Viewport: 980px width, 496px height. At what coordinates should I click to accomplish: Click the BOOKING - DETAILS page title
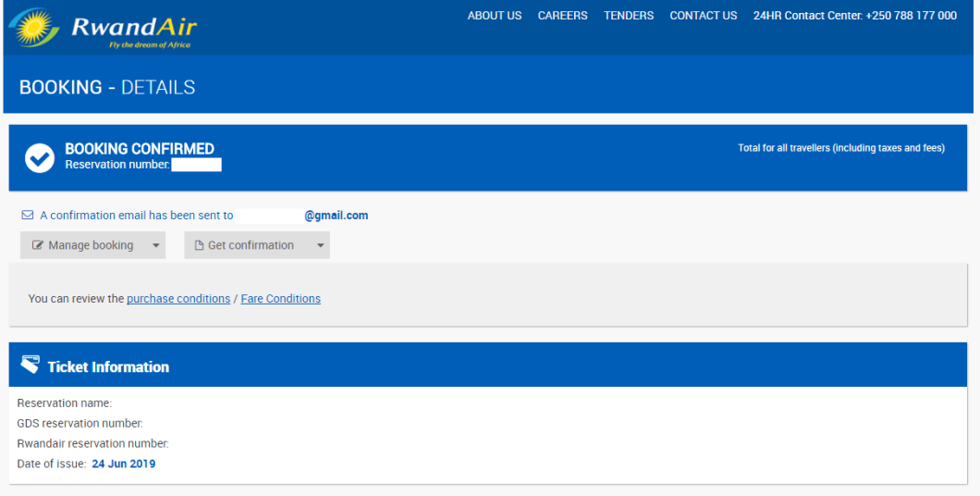107,87
